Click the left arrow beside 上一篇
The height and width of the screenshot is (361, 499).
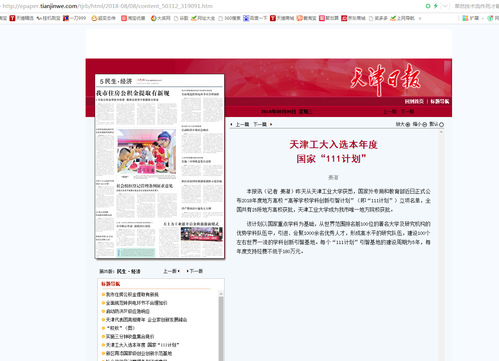(231, 124)
